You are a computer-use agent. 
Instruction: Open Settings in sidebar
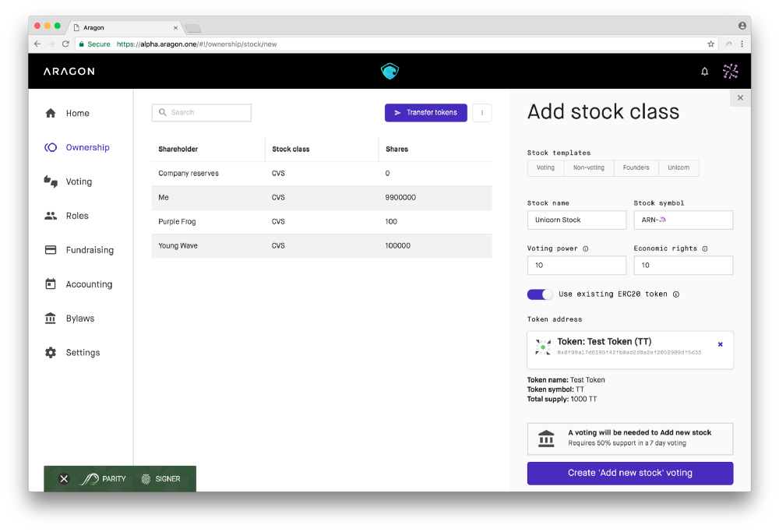click(x=72, y=353)
